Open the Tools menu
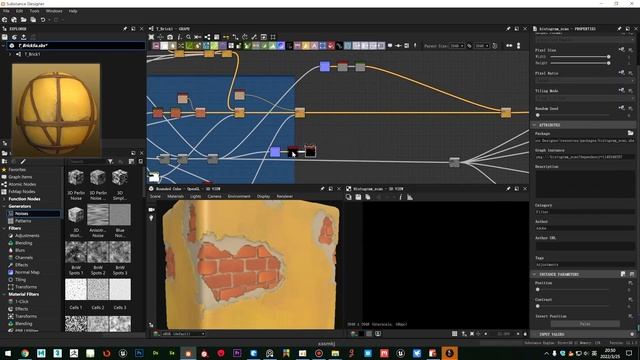The width and height of the screenshot is (640, 360). click(34, 11)
